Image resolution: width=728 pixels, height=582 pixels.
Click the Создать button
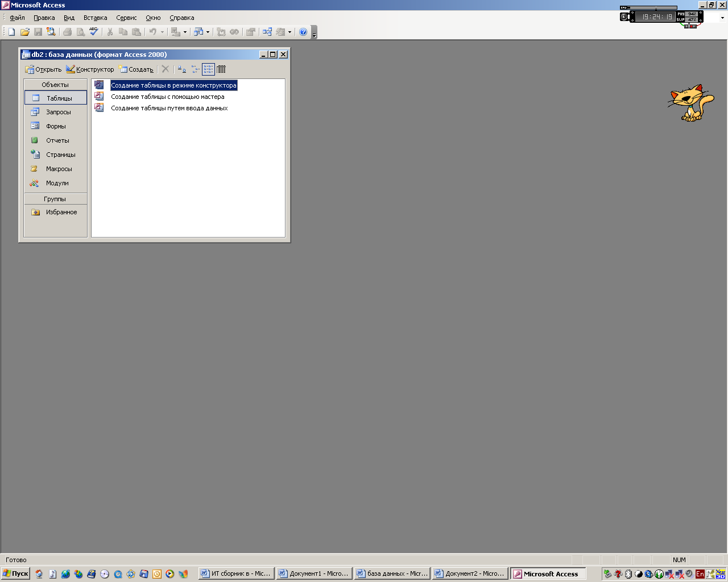click(x=136, y=69)
